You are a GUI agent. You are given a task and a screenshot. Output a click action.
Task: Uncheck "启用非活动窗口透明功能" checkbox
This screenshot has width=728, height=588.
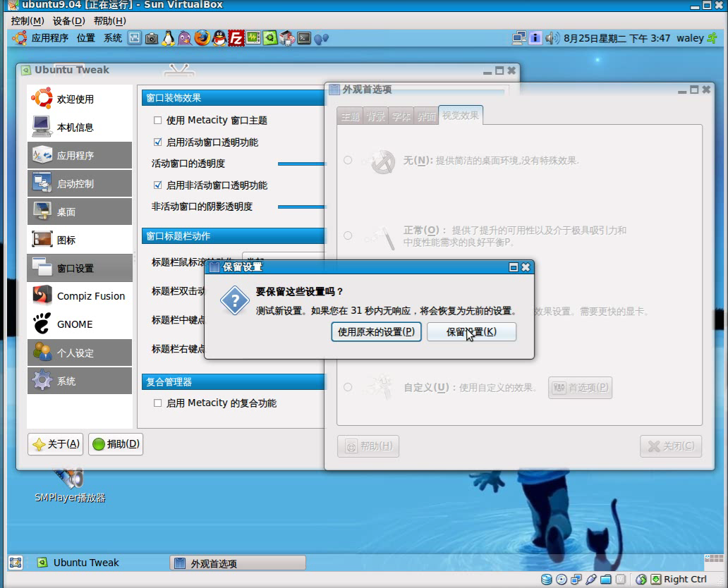coord(158,185)
